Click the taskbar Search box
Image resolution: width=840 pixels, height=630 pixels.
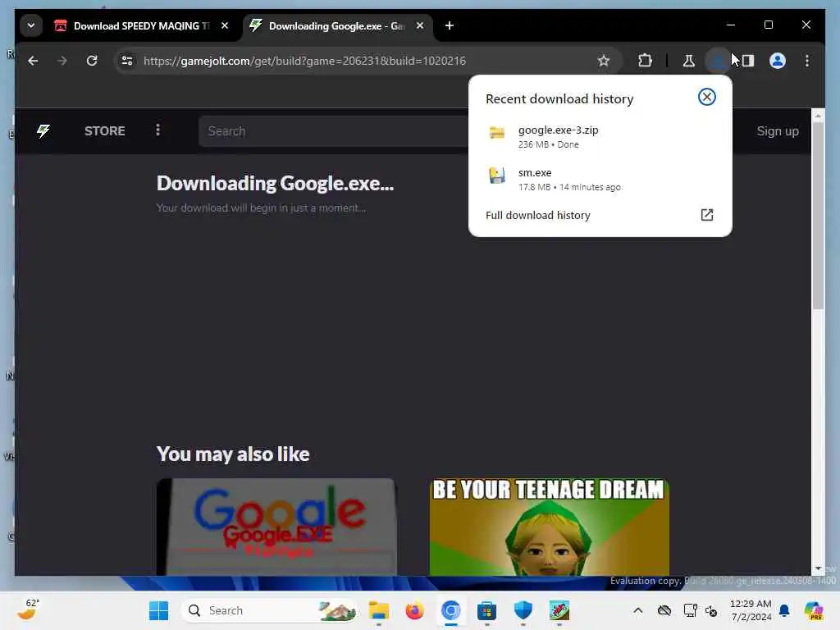click(269, 610)
